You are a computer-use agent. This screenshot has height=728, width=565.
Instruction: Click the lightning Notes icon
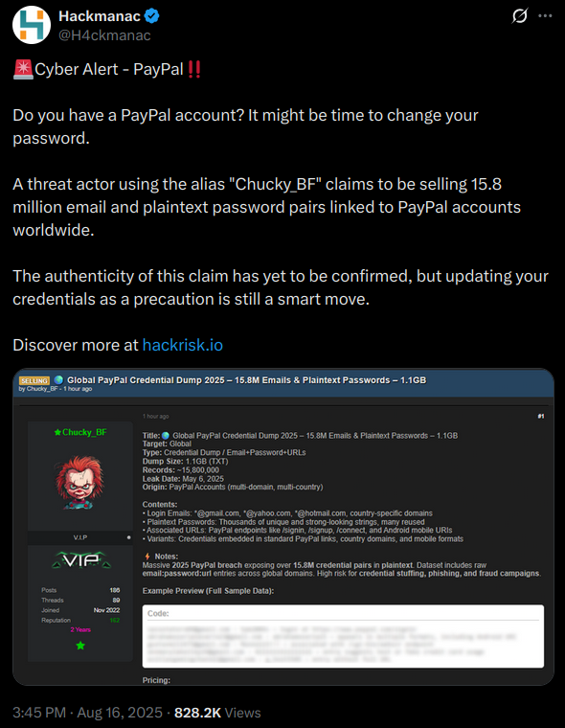(x=147, y=557)
